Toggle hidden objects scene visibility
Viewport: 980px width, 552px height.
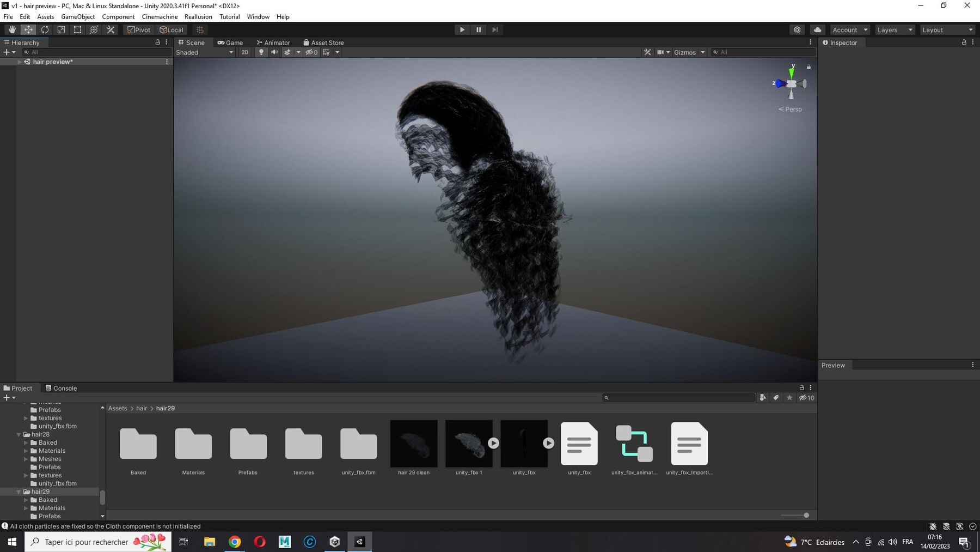311,52
